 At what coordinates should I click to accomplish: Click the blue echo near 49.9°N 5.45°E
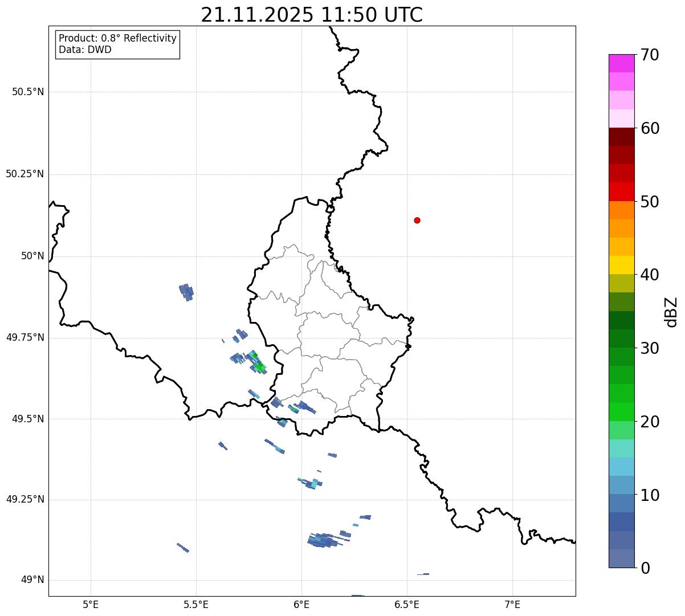click(186, 292)
